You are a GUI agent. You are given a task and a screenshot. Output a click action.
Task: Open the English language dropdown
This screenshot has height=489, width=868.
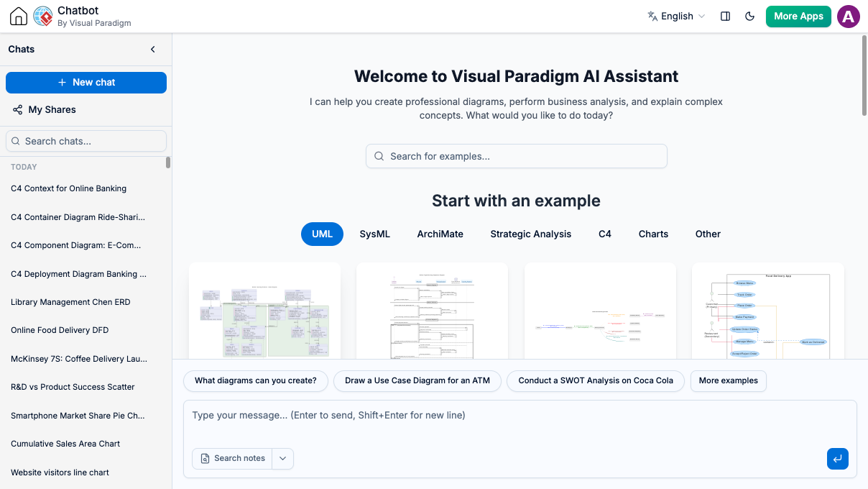click(676, 16)
